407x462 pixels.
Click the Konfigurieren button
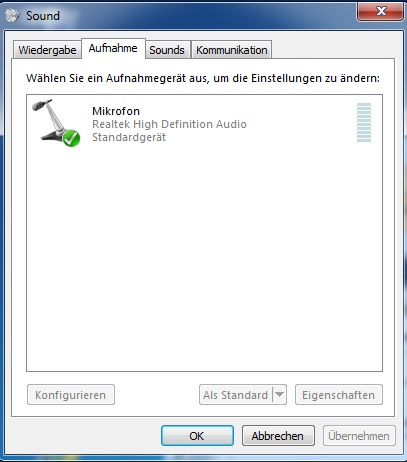[x=71, y=395]
